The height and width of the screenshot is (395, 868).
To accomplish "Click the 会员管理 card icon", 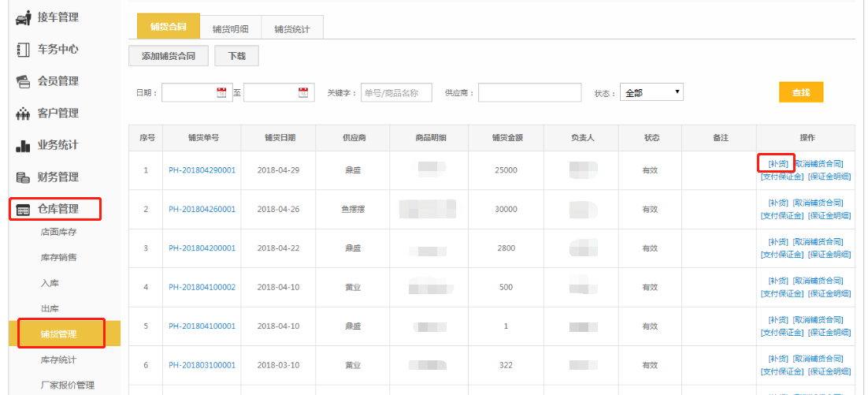I will [x=24, y=81].
